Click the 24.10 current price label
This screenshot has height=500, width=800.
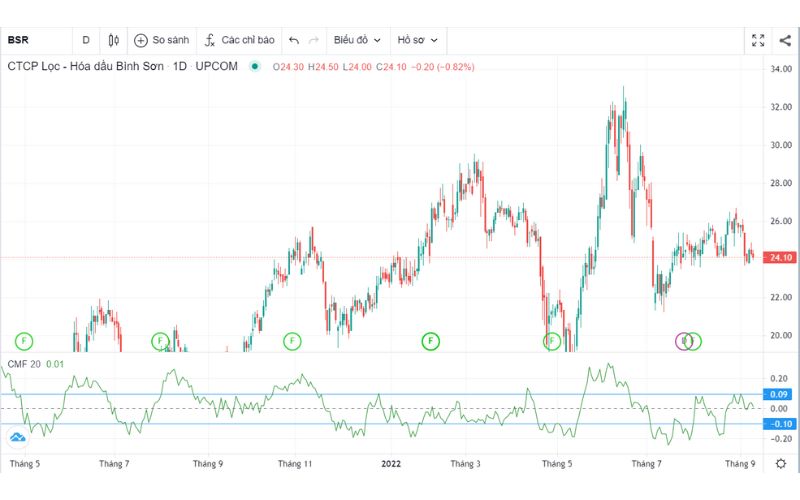(x=779, y=258)
